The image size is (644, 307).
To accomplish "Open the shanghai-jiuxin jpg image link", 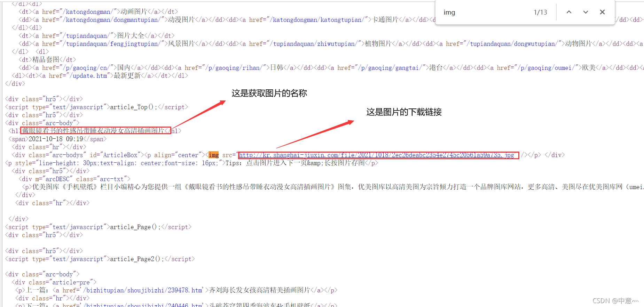I will [377, 155].
